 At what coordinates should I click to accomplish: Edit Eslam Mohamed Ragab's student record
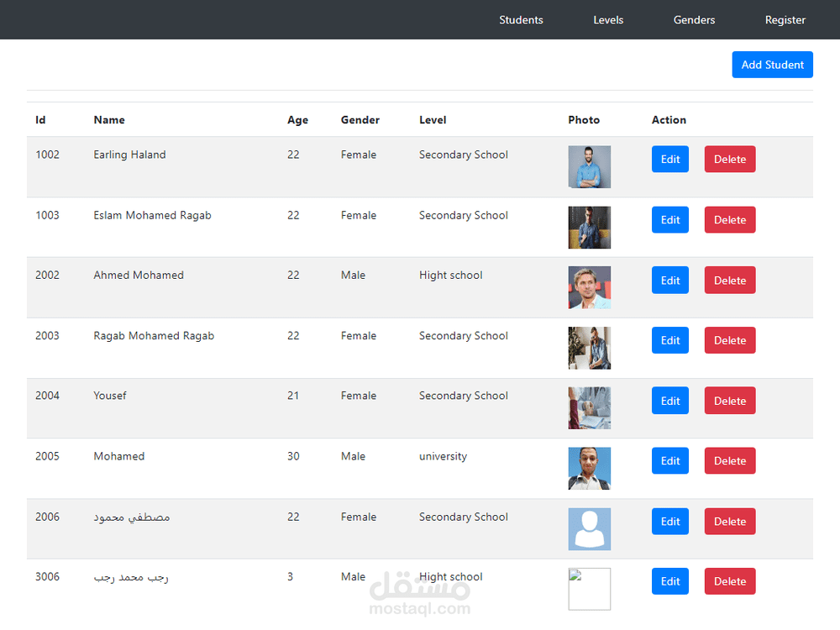669,219
